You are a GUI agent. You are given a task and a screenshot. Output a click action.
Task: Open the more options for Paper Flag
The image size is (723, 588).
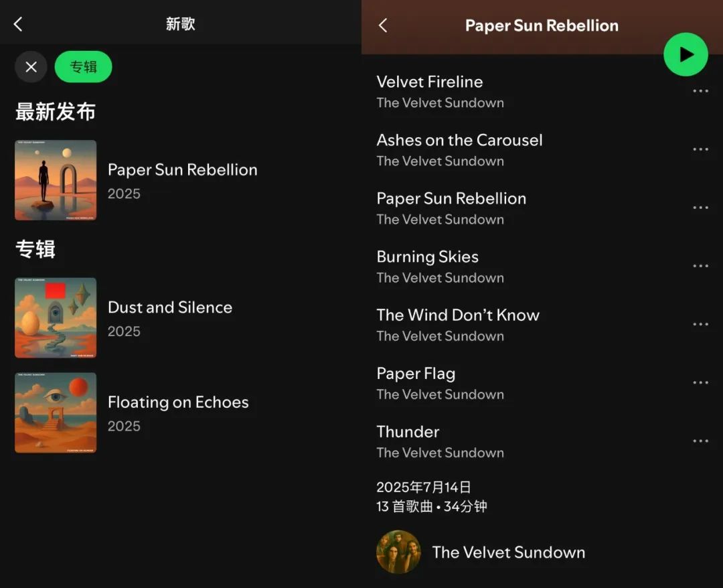coord(700,382)
